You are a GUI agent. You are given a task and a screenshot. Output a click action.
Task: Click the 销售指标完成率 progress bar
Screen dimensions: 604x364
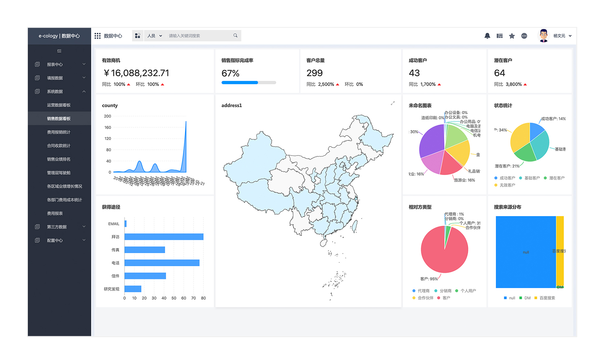coord(248,83)
